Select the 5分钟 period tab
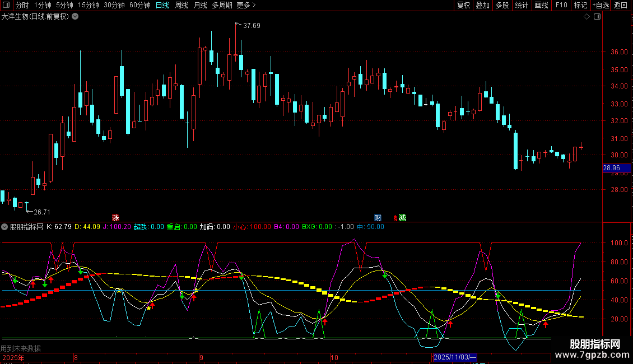The image size is (633, 364). click(x=64, y=6)
